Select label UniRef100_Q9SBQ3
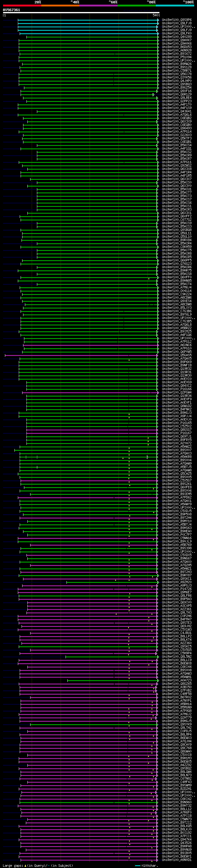 pos(177,84)
